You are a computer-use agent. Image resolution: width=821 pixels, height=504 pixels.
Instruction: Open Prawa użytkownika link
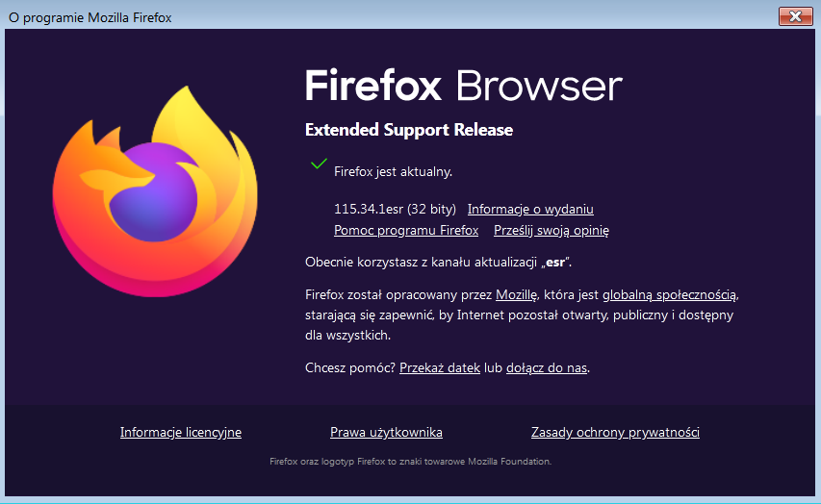pos(386,432)
